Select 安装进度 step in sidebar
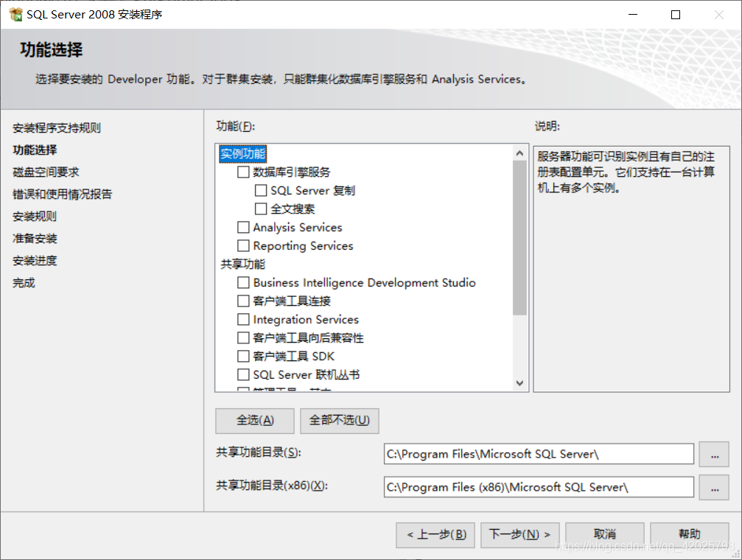This screenshot has width=742, height=560. 35,261
